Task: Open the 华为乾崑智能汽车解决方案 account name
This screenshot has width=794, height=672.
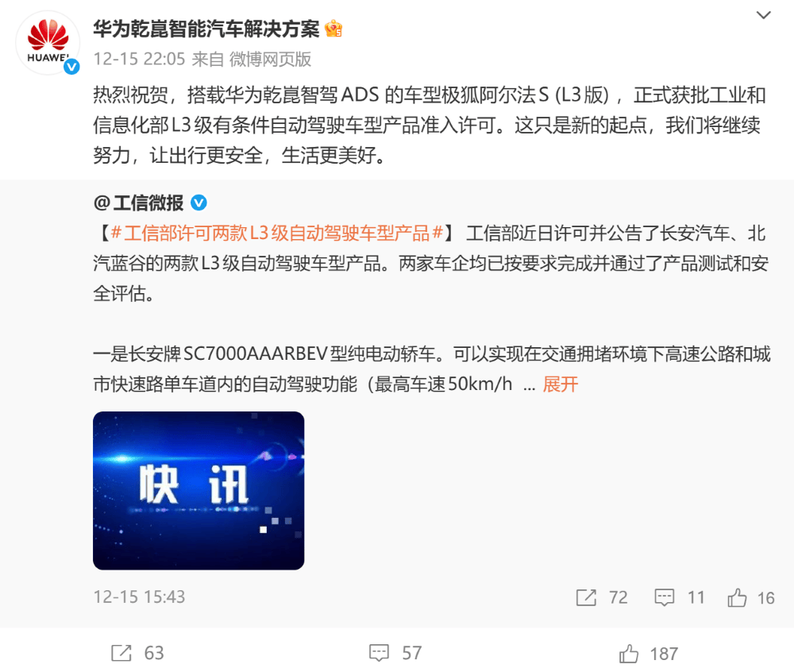Action: (x=206, y=29)
